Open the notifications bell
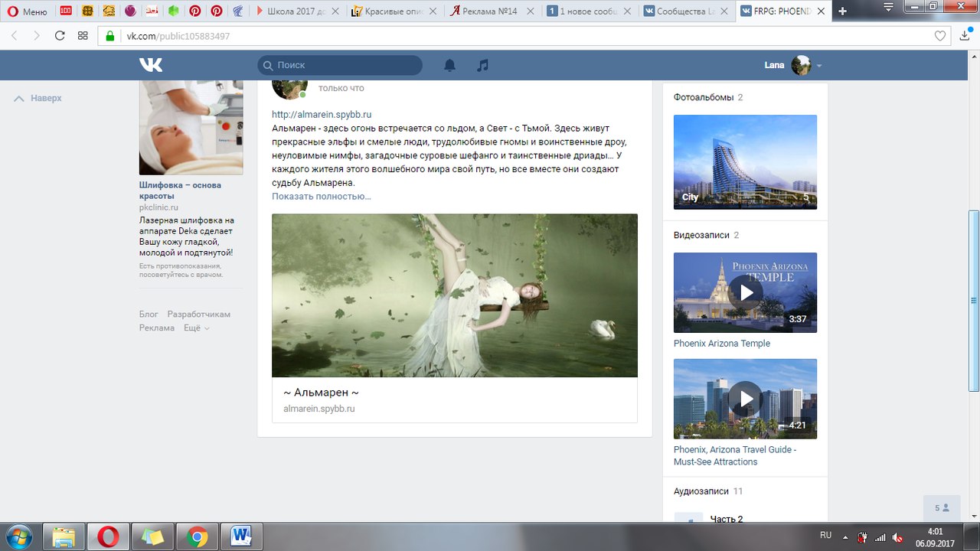 (x=449, y=65)
